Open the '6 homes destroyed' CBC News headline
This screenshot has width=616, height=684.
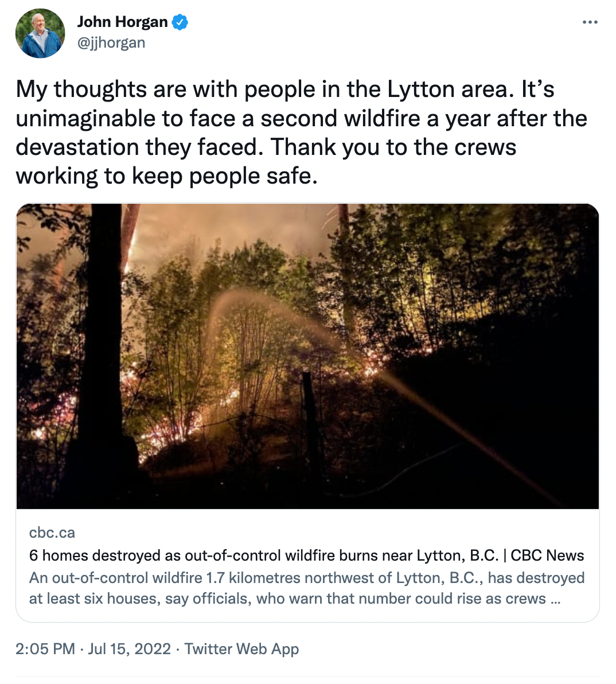click(306, 555)
